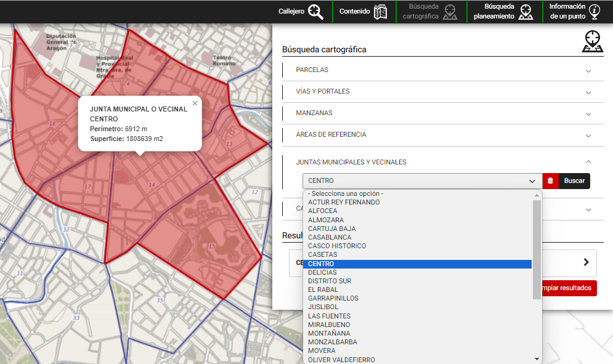Click the Búsqueda cartográfica toolbar icon
The height and width of the screenshot is (364, 613).
coord(429,12)
